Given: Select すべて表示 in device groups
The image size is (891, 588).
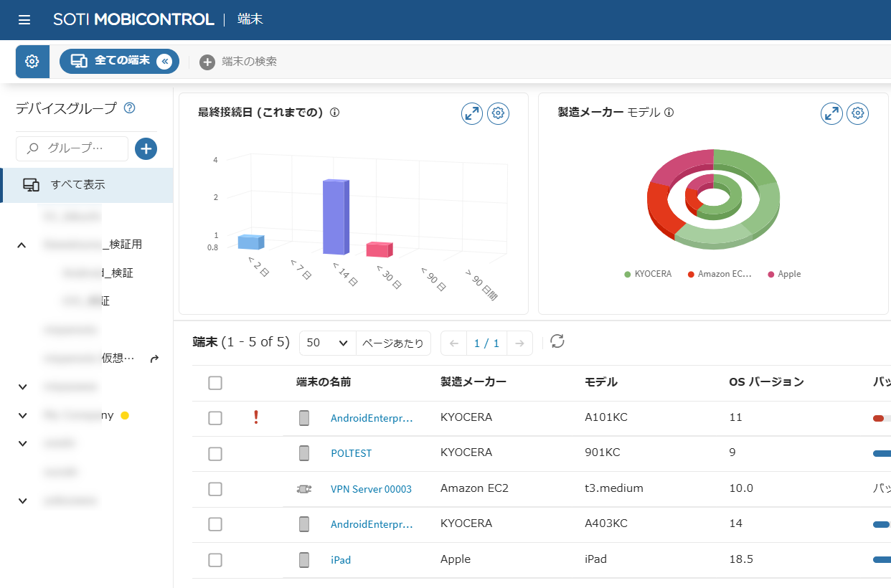Looking at the screenshot, I should pyautogui.click(x=87, y=185).
